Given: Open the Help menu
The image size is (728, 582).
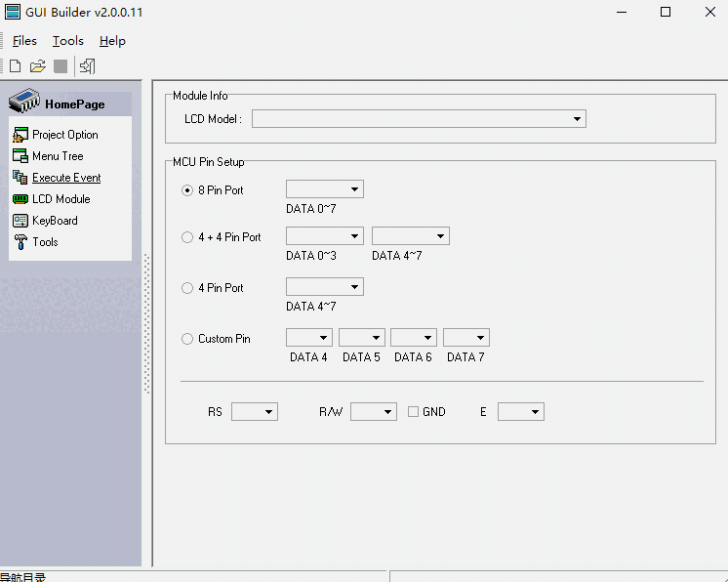Looking at the screenshot, I should pyautogui.click(x=112, y=41).
